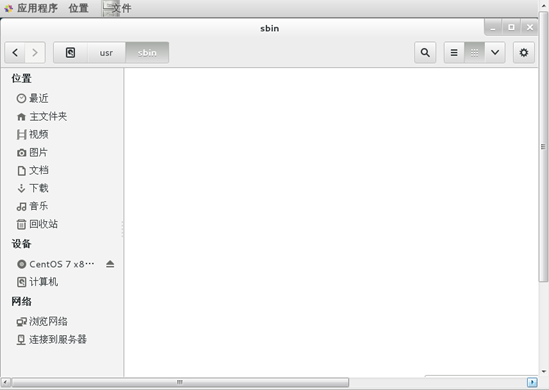549x390 pixels.
Task: Select the CentOS 7 x8… device
Action: (56, 264)
